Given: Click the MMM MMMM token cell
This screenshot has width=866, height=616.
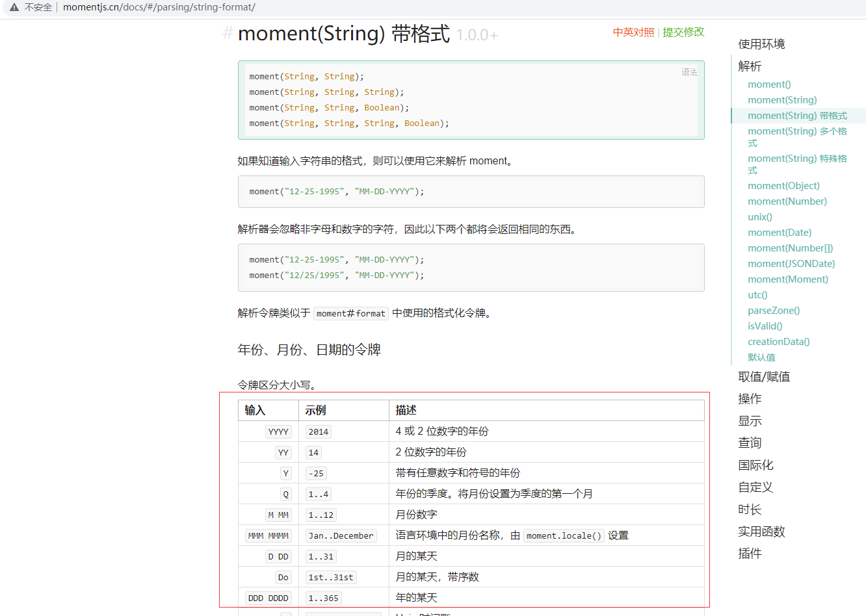Looking at the screenshot, I should click(x=269, y=535).
